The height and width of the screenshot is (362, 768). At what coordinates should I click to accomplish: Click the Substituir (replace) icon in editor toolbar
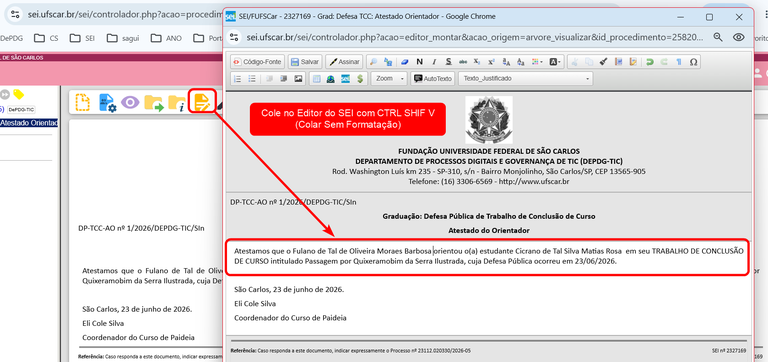tap(388, 62)
